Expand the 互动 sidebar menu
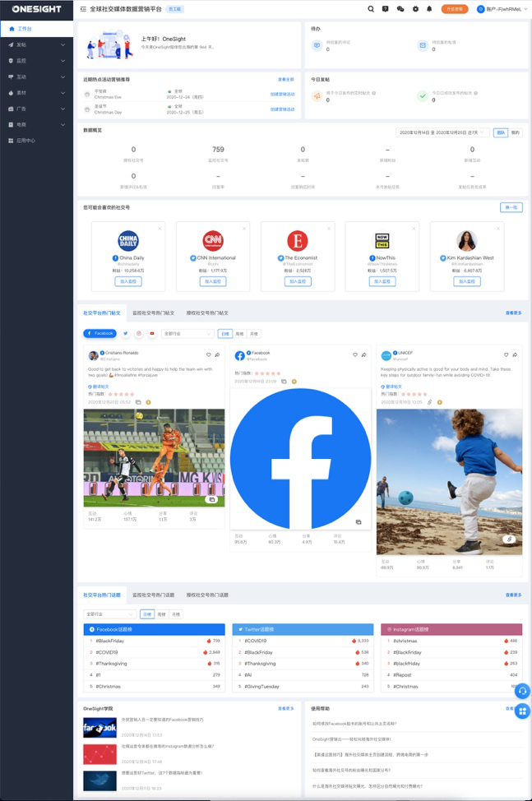 (x=36, y=76)
